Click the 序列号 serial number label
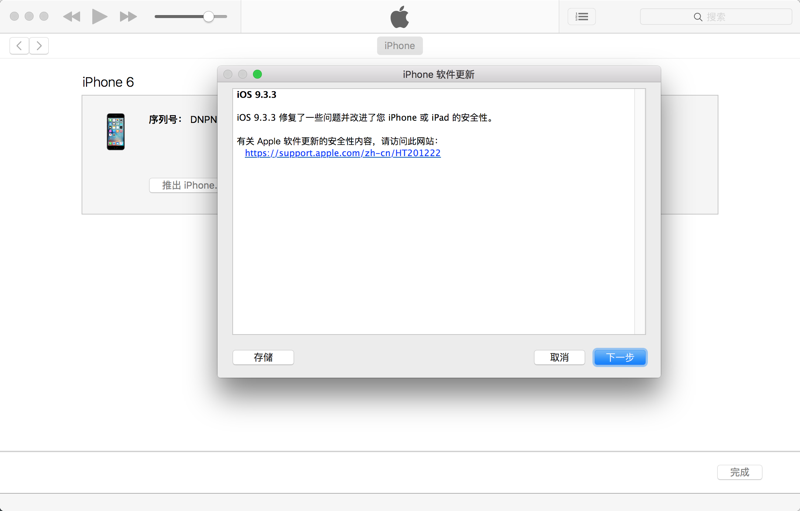 click(165, 119)
